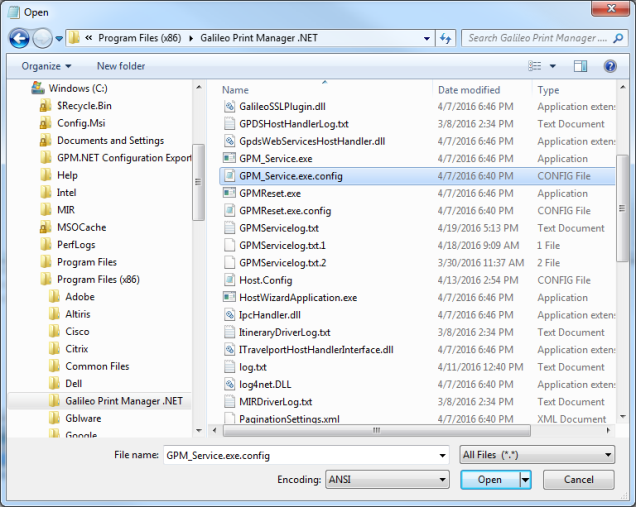Expand the breadcrumb arrow after Program Files (x86)
Image resolution: width=636 pixels, height=507 pixels.
(x=191, y=39)
